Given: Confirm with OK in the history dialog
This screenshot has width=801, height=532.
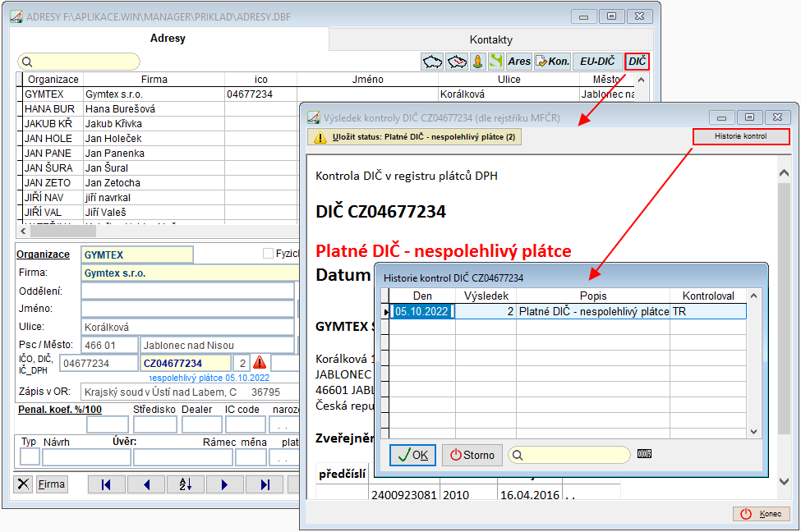Looking at the screenshot, I should [x=412, y=455].
